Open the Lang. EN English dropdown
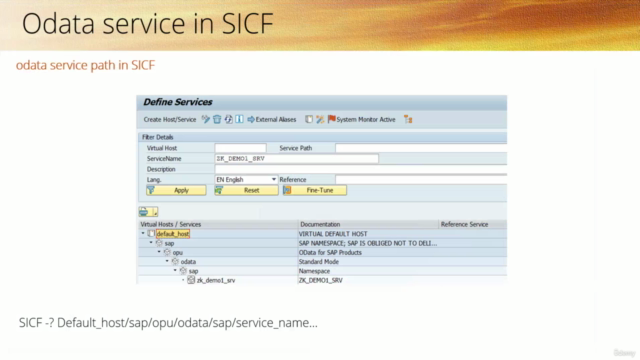 coord(246,180)
